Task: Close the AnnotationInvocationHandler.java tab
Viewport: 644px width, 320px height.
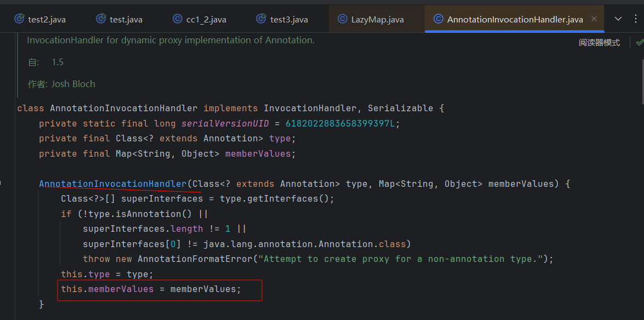Action: tap(595, 19)
